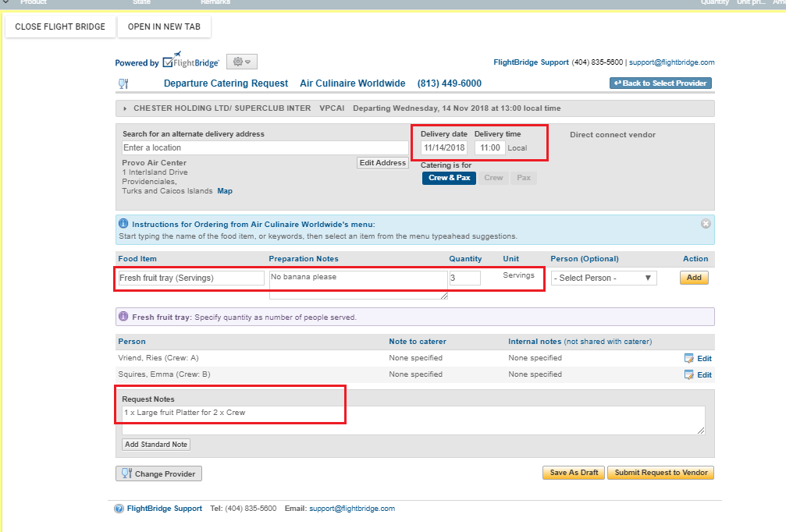Click Add Standard Note button
This screenshot has height=532, width=786.
[x=156, y=445]
